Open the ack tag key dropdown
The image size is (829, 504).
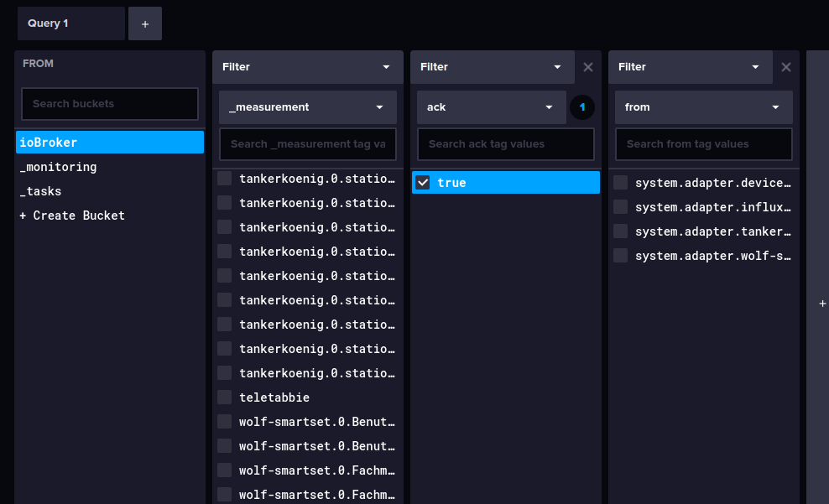[491, 107]
